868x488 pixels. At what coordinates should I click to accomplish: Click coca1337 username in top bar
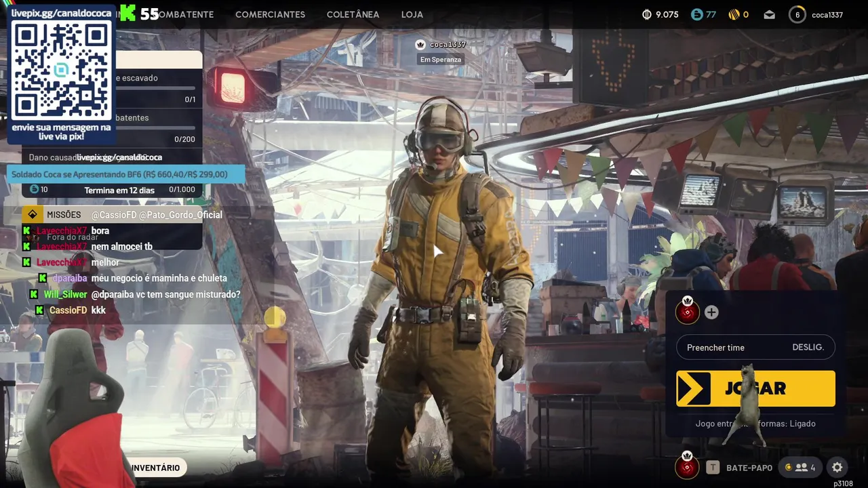[x=827, y=15]
